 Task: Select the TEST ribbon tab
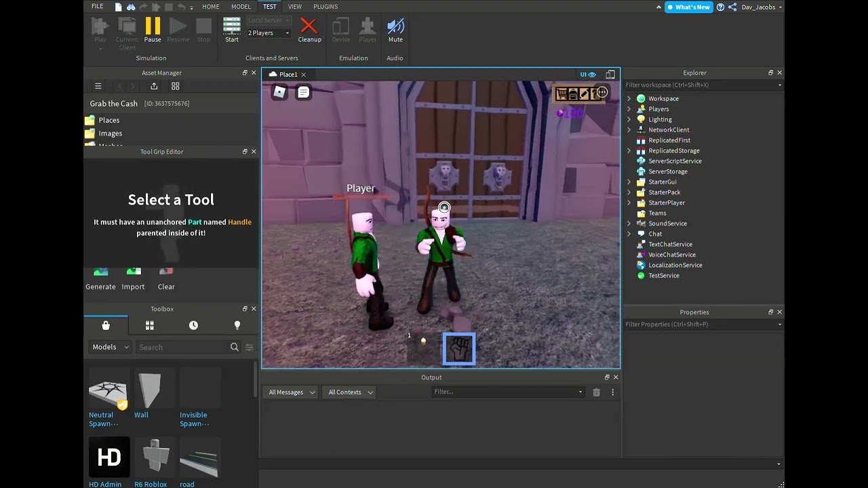(x=270, y=7)
